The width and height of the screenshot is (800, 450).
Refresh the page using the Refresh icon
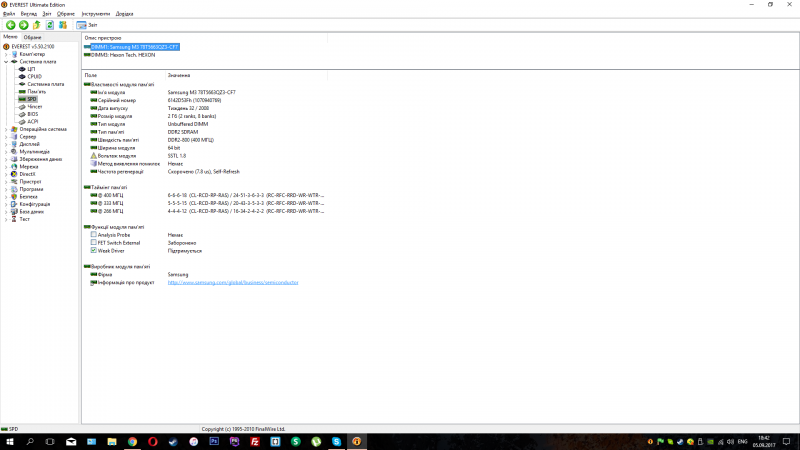click(50, 25)
